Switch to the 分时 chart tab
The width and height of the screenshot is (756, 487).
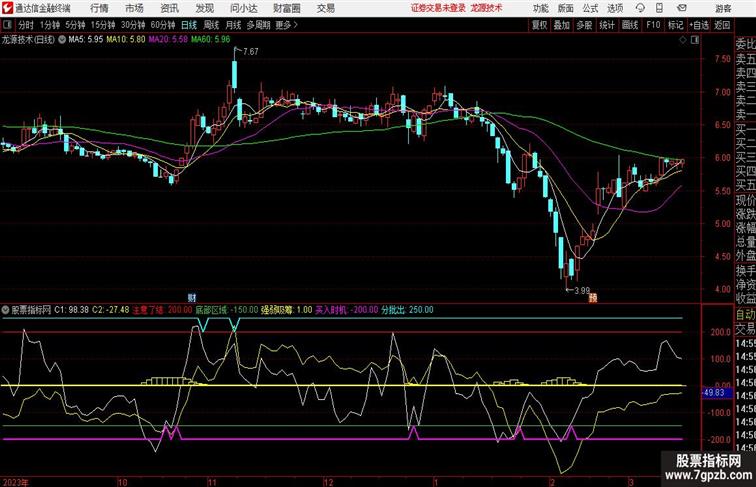pos(26,25)
